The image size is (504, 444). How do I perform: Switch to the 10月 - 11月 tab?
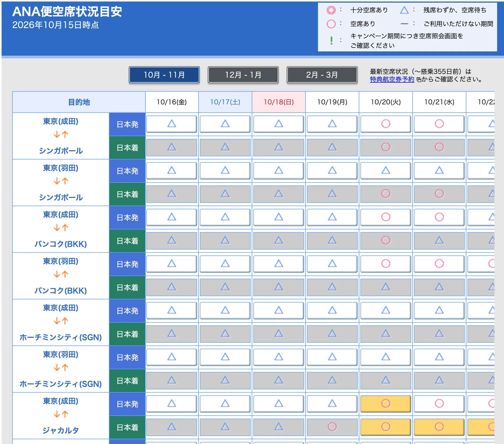point(164,75)
